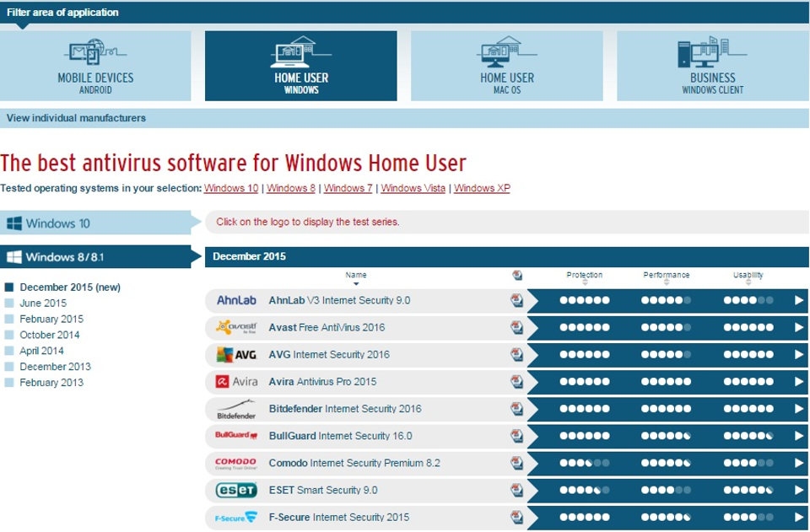The image size is (810, 532).
Task: Click the ESET logo
Action: [x=236, y=490]
